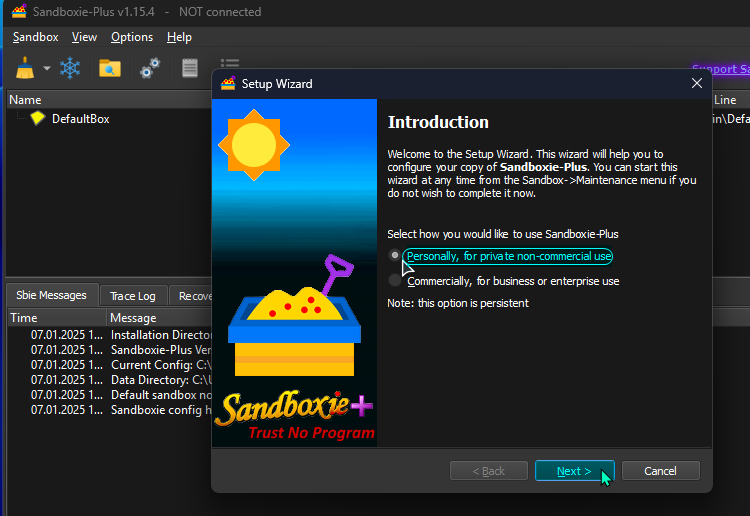This screenshot has width=750, height=516.
Task: Click the Introduction heading text
Action: pyautogui.click(x=438, y=122)
